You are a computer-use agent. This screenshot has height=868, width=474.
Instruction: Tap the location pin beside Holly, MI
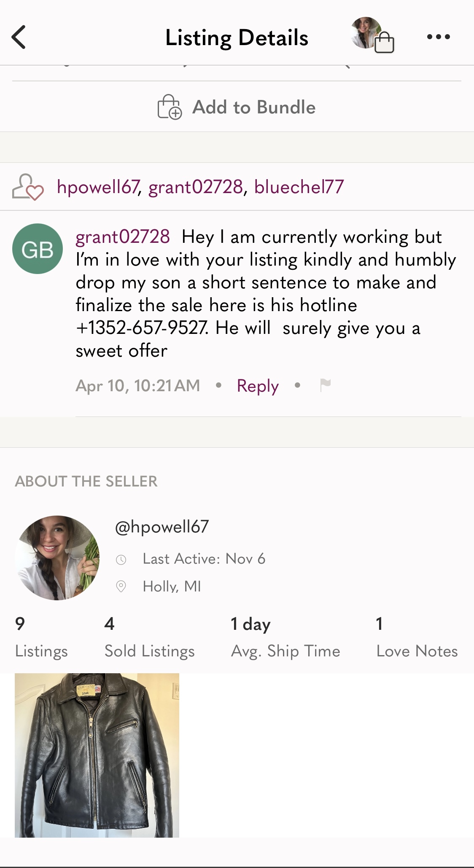point(121,586)
